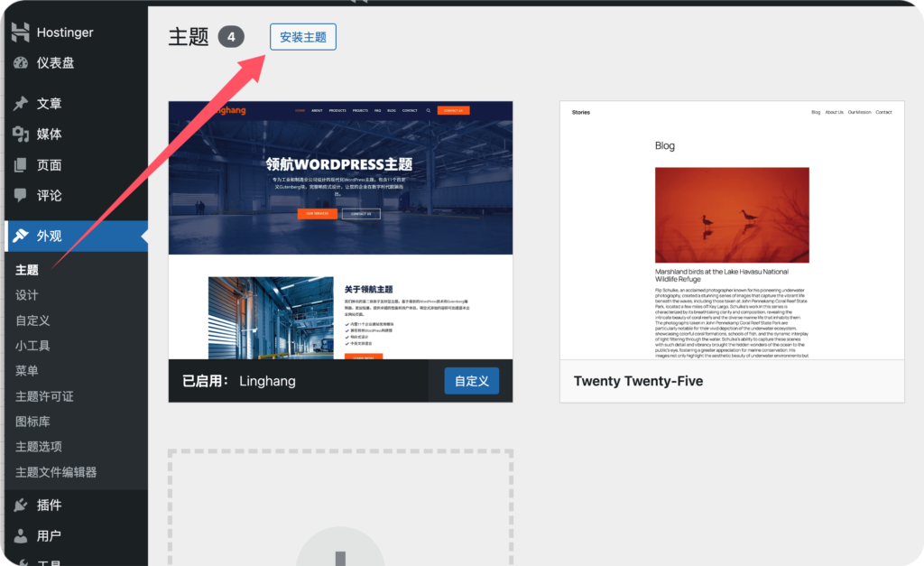Screen dimensions: 924x566
Task: Click the Appearance paintbrush icon
Action: [x=20, y=237]
